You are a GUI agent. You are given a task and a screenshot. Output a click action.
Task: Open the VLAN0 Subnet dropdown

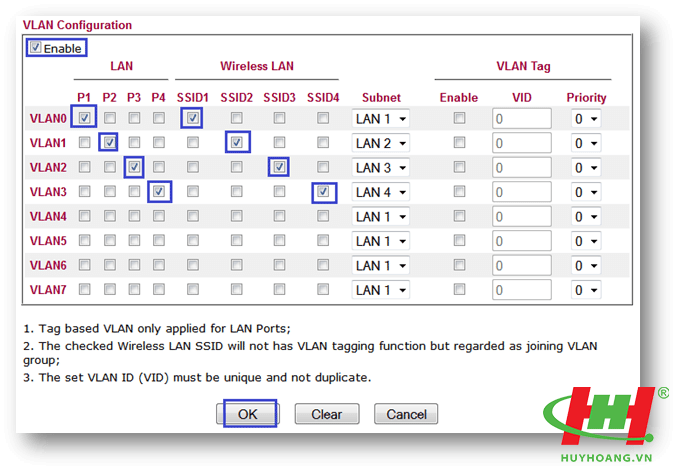click(x=381, y=119)
